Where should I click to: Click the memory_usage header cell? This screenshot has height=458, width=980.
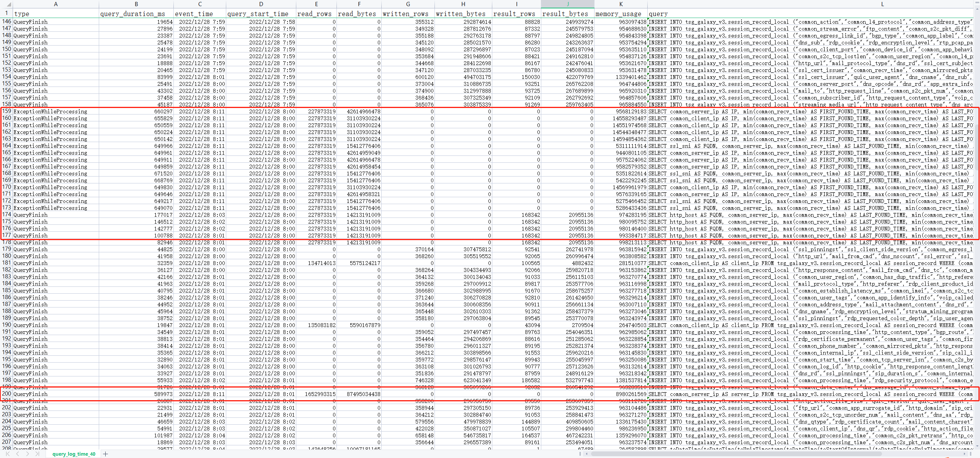point(621,14)
